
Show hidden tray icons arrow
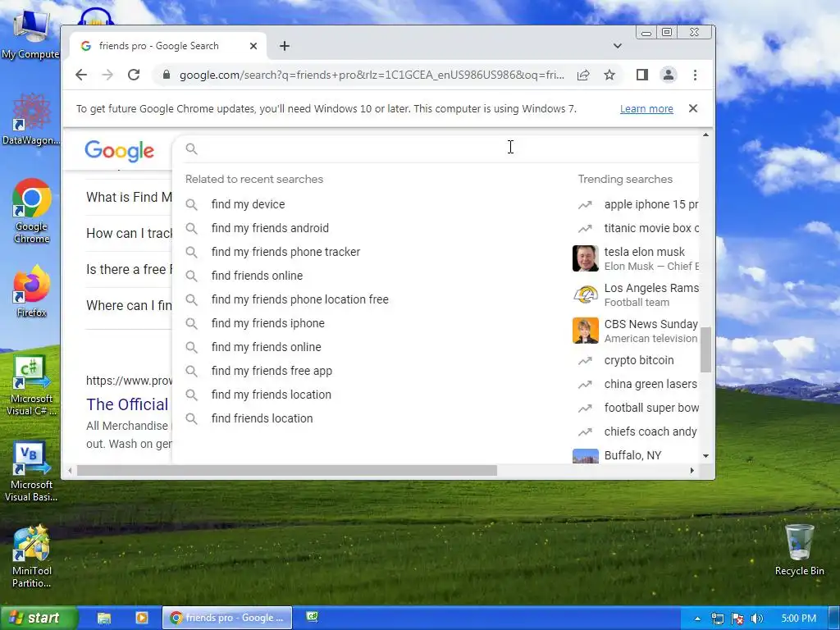[697, 619]
